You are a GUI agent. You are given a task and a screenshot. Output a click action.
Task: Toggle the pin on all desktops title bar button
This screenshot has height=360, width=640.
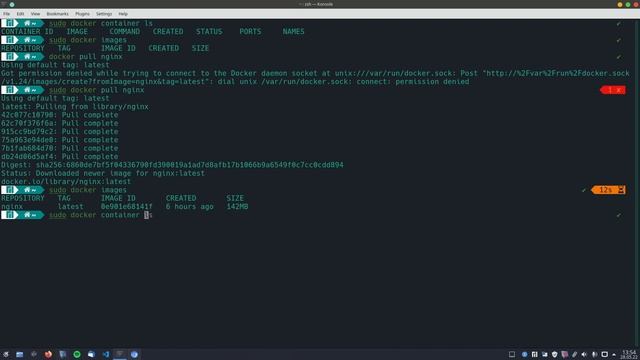(12, 4)
